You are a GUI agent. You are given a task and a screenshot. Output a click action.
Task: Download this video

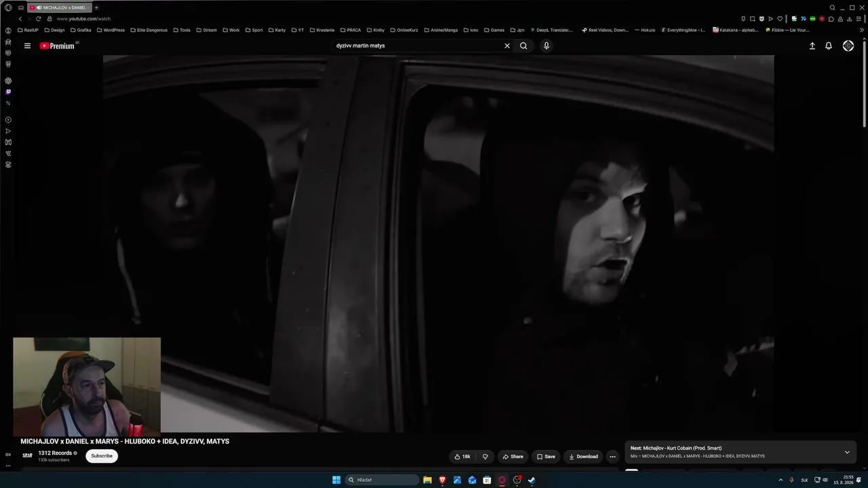(x=583, y=457)
